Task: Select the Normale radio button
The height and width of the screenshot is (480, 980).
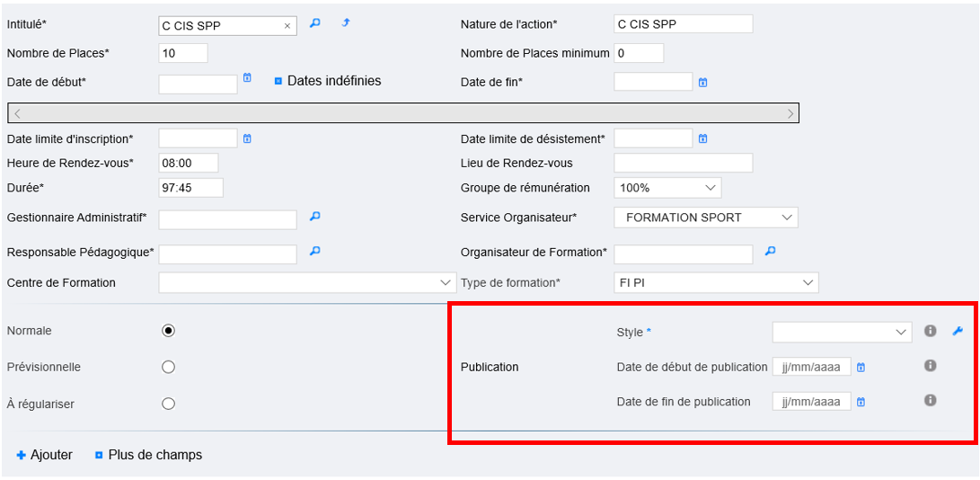Action: [x=168, y=331]
